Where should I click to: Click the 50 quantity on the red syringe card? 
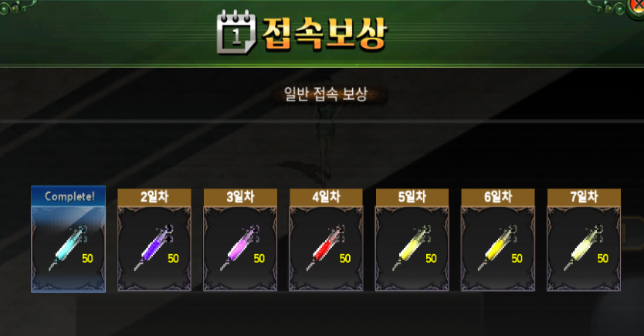point(345,258)
